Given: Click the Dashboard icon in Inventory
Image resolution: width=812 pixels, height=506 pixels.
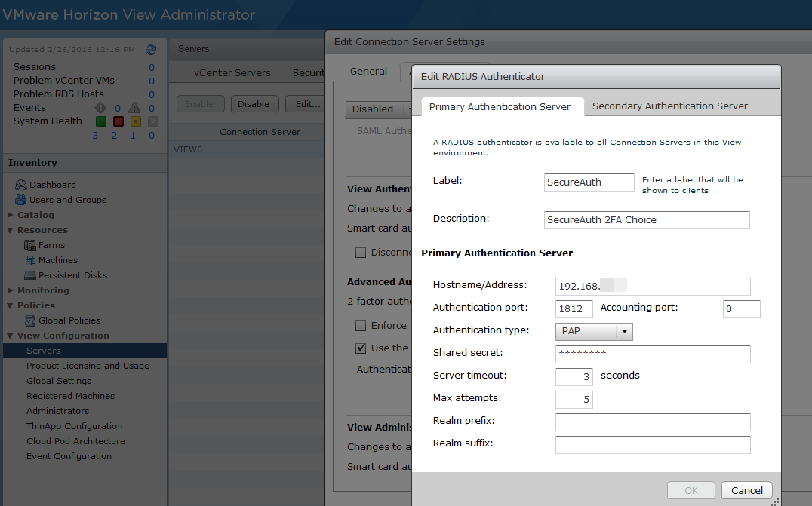Looking at the screenshot, I should [x=21, y=185].
